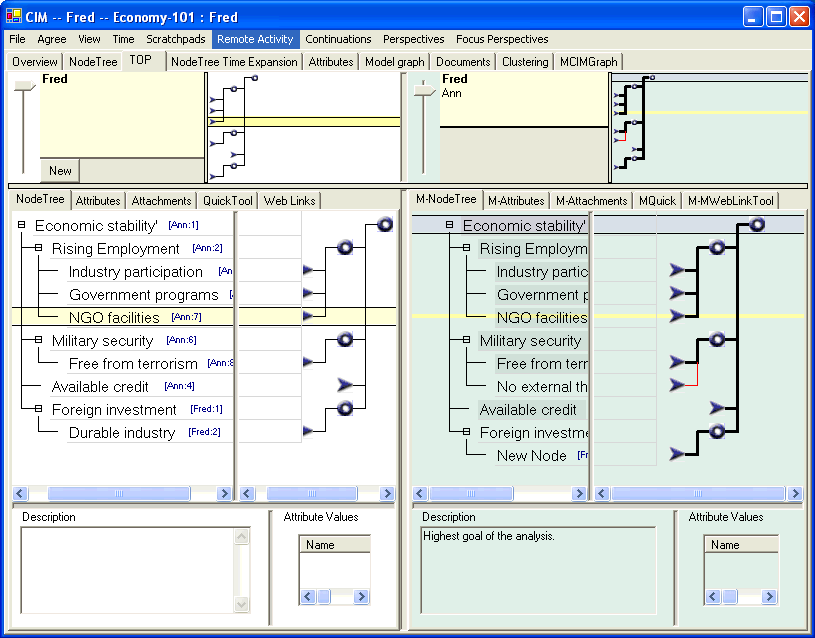The image size is (815, 638).
Task: Click Free from terrorism arrow in left graph
Action: pyautogui.click(x=308, y=362)
